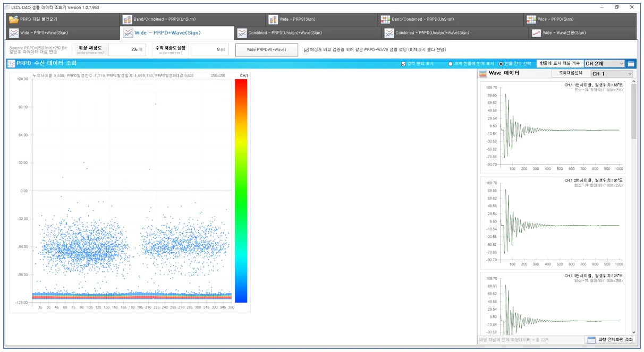The height and width of the screenshot is (352, 644).
Task: Click the Wave panel scrollbar down arrow
Action: [x=633, y=332]
